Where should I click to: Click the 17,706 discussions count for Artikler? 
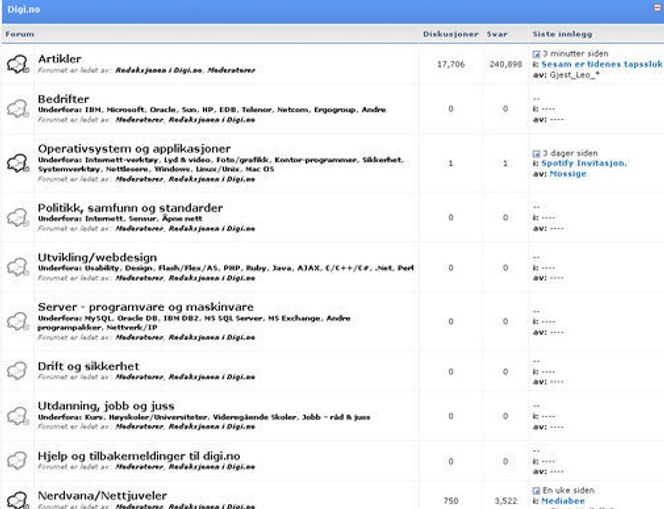(x=451, y=64)
